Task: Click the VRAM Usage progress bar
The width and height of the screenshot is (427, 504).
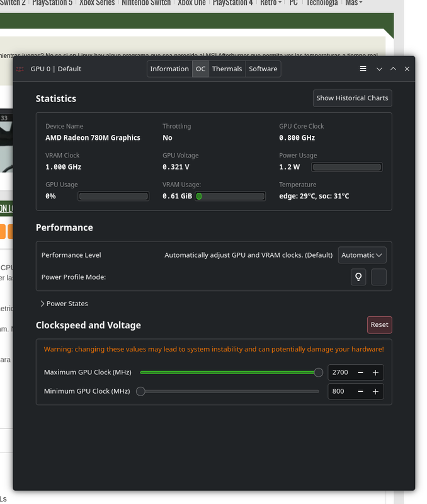Action: pos(230,196)
